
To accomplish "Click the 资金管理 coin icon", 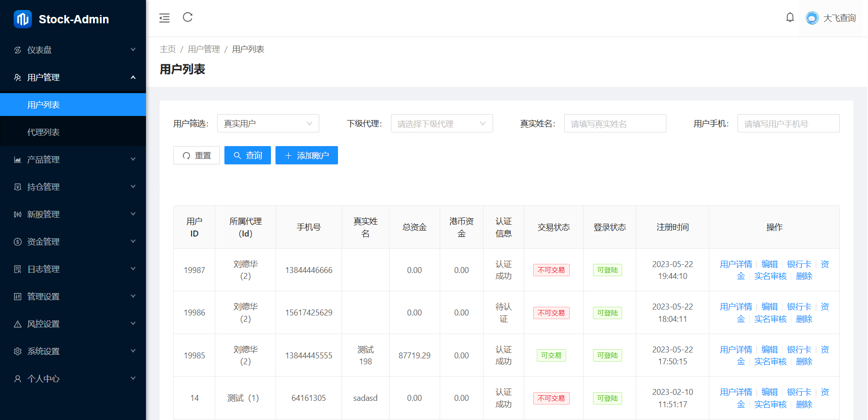I will 18,242.
